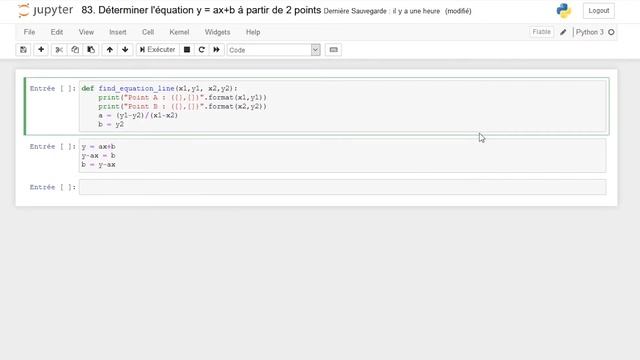Click into the cell containing y = ax+b
Screen dimensions: 640x360
pyautogui.click(x=343, y=156)
